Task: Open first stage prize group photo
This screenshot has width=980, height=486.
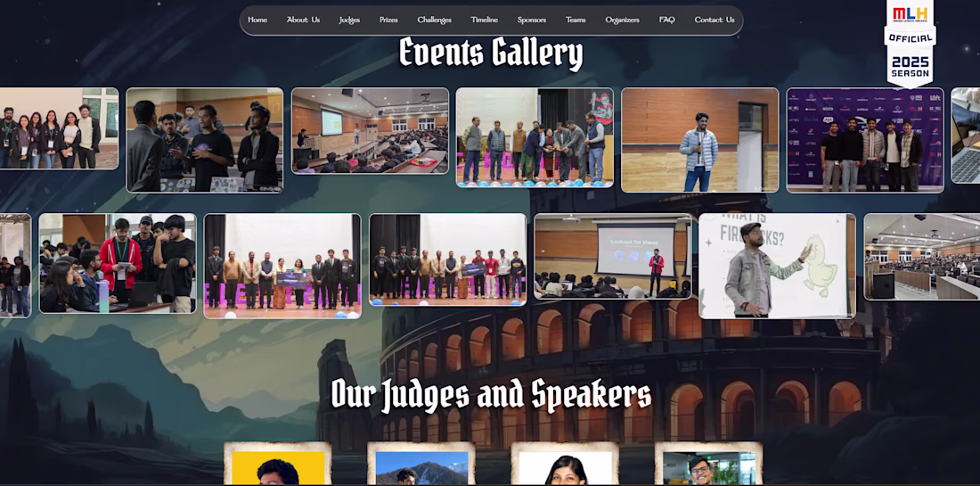Action: pyautogui.click(x=282, y=266)
